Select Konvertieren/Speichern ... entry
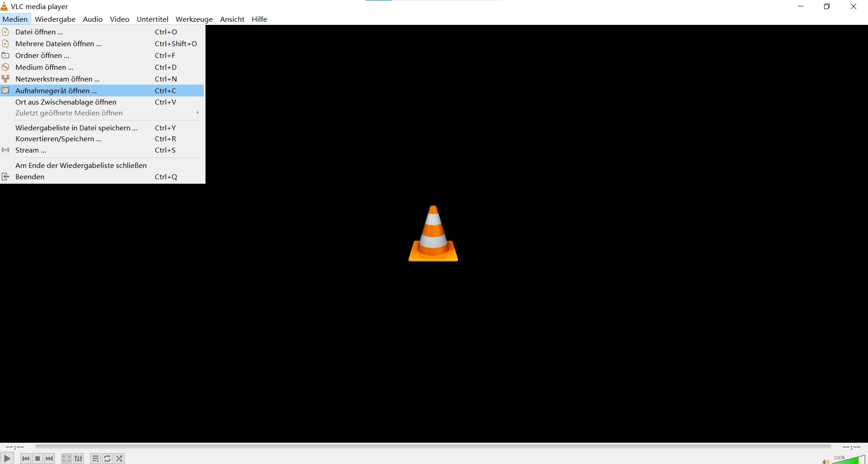 coord(102,139)
